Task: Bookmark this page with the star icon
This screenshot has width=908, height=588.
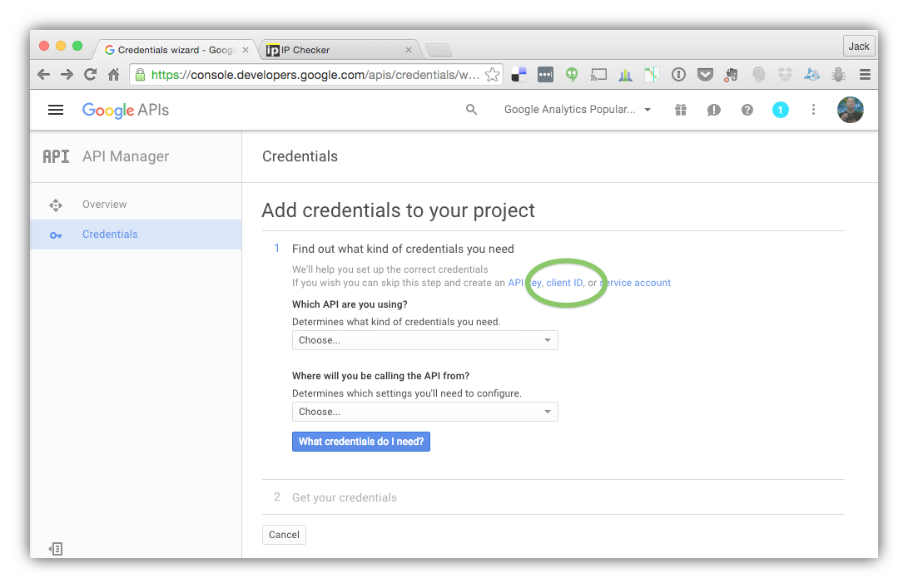Action: point(492,75)
